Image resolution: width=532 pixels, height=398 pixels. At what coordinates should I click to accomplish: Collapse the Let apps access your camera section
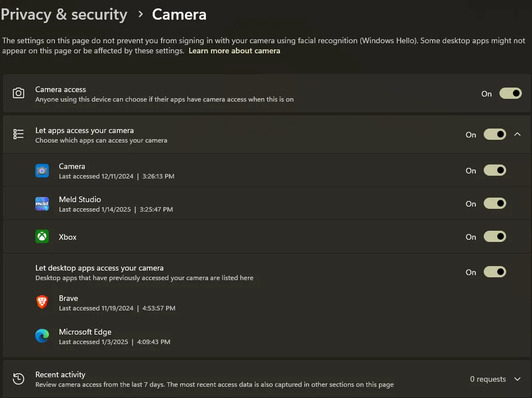[518, 134]
